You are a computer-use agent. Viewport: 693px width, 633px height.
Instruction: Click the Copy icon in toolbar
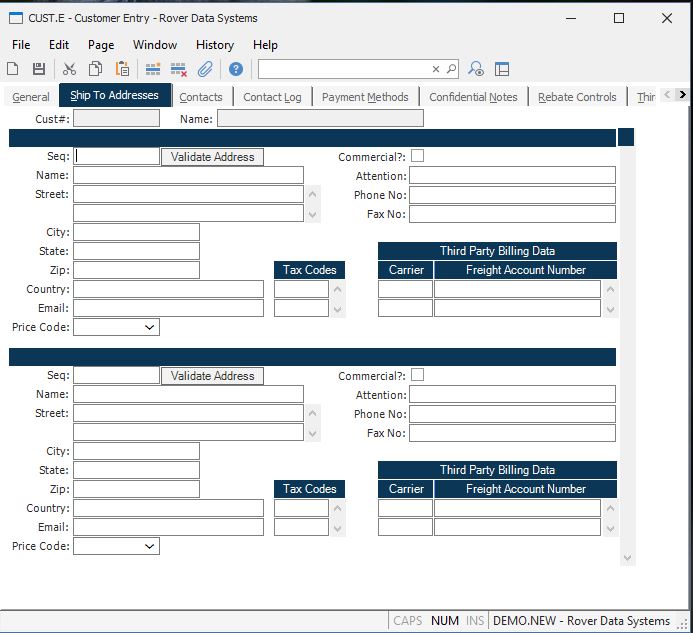coord(95,69)
